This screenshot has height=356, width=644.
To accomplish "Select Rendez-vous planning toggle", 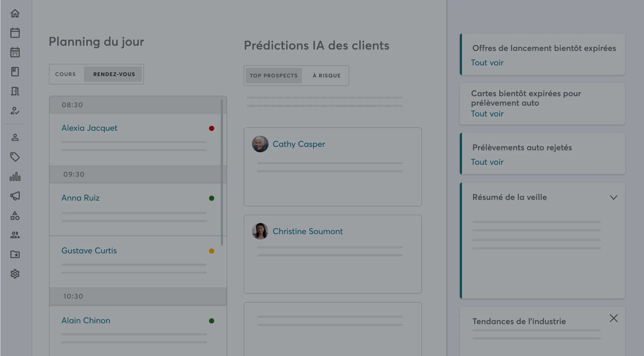I will (114, 74).
